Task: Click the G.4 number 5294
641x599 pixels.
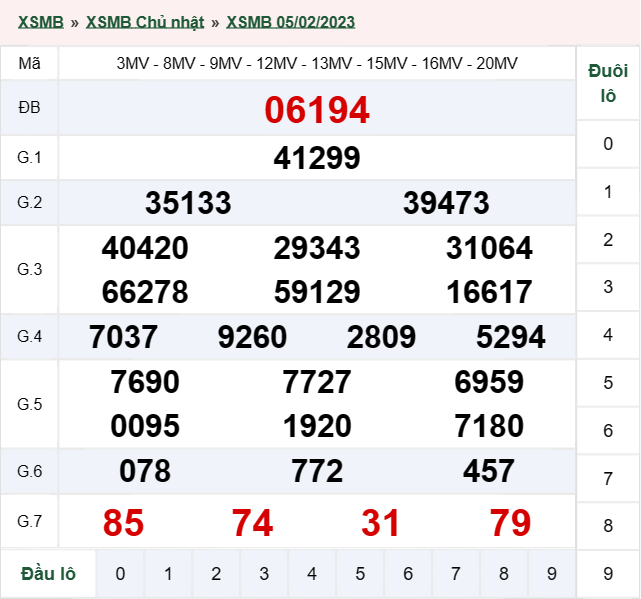Action: coord(511,337)
